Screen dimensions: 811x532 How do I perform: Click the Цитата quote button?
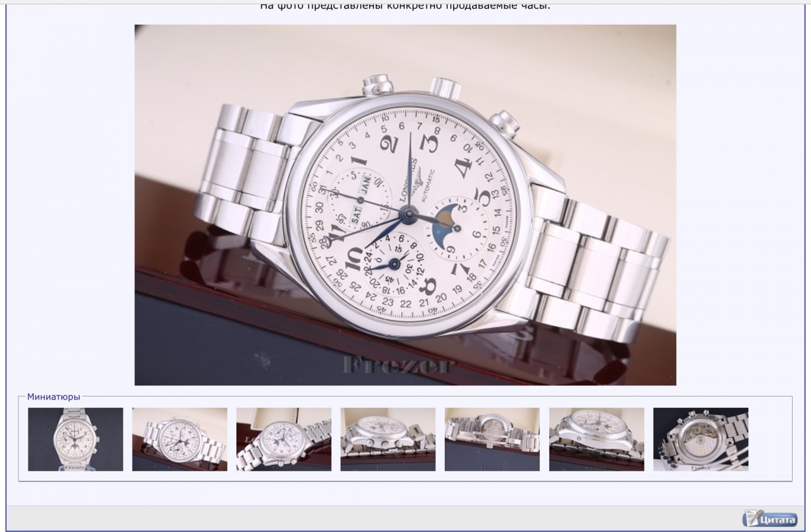[770, 517]
